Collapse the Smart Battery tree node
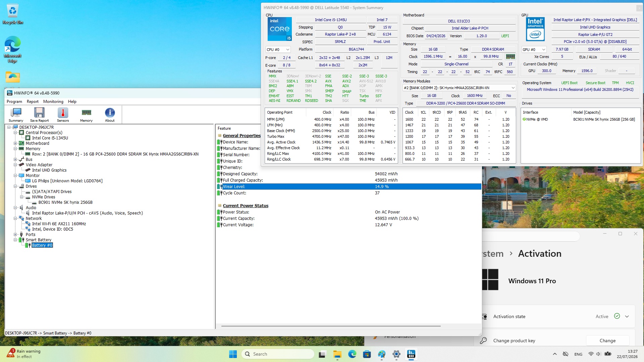 coord(15,240)
